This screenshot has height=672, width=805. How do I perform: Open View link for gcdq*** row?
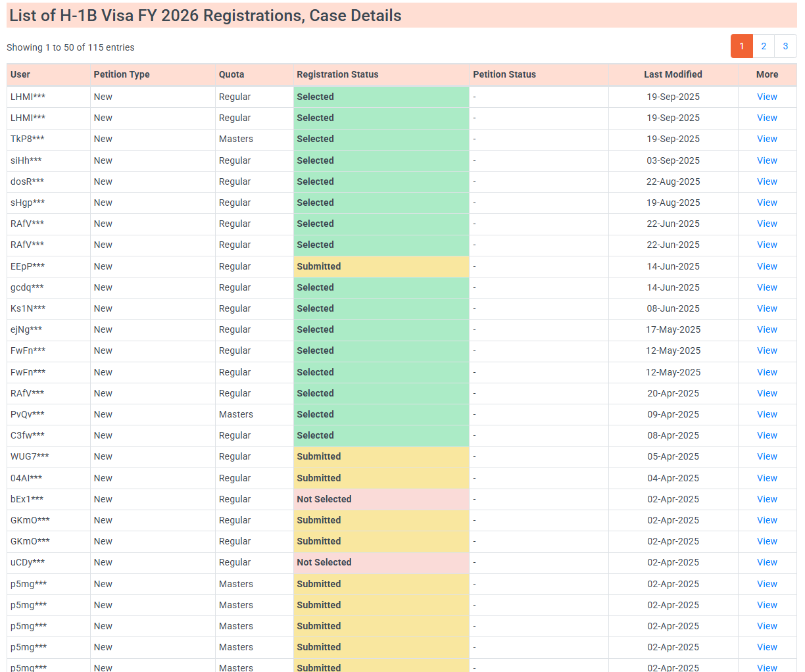point(767,287)
